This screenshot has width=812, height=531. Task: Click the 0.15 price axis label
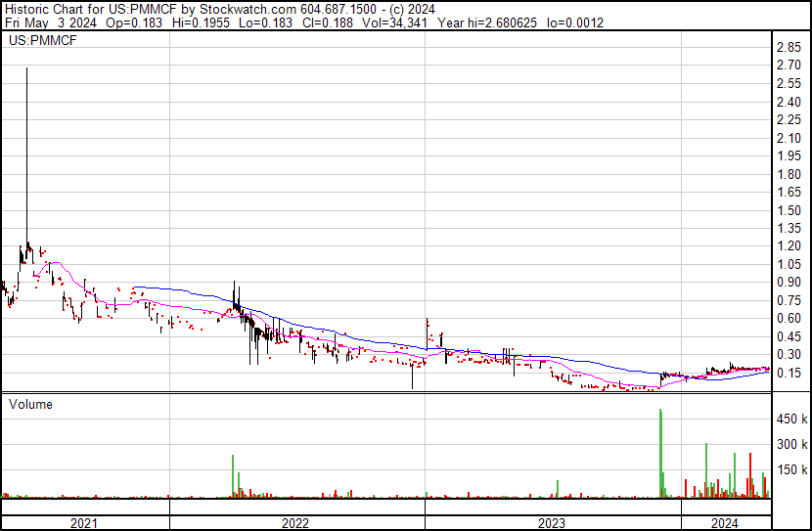789,374
